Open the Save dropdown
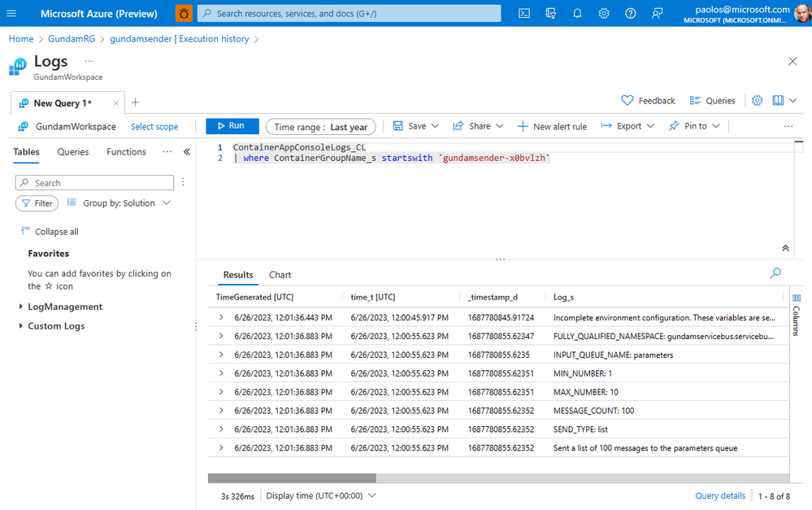Screen dimensions: 812x510 pyautogui.click(x=416, y=126)
